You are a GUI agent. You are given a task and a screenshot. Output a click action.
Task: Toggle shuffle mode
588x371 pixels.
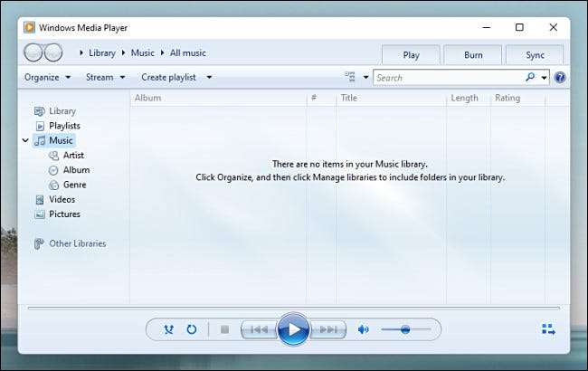[x=169, y=329]
